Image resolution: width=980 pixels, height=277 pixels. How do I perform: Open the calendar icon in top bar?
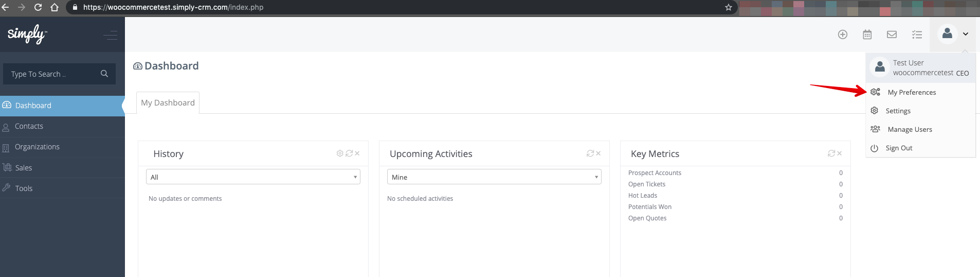pos(867,34)
